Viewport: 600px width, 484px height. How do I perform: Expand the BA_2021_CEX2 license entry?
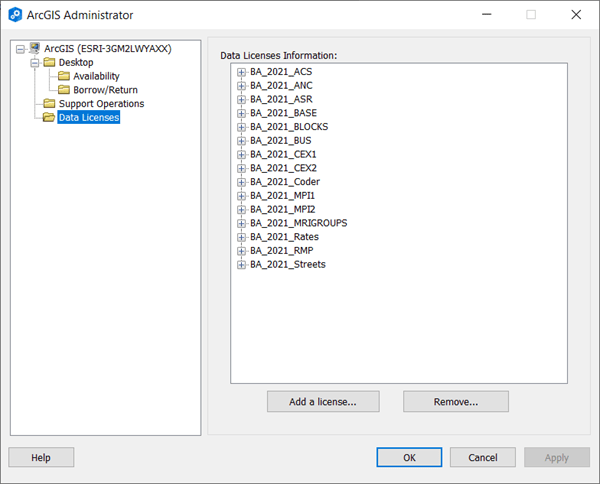[x=241, y=169]
